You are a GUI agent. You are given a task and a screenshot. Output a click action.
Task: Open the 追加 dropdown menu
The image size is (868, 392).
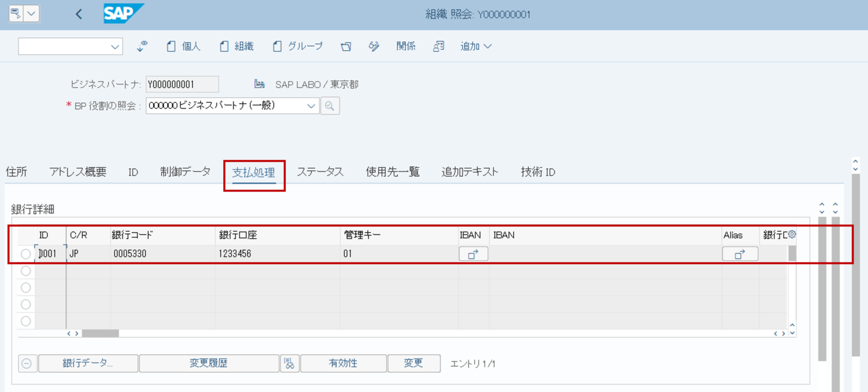point(476,46)
